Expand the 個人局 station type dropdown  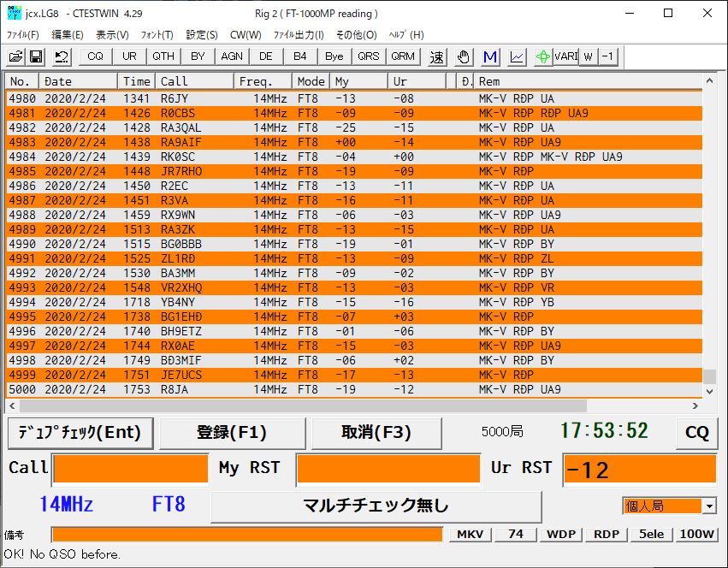point(709,506)
